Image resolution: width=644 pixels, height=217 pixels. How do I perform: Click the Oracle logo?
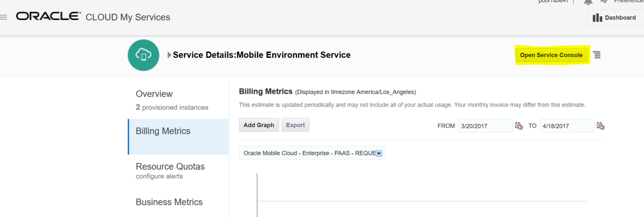(48, 16)
